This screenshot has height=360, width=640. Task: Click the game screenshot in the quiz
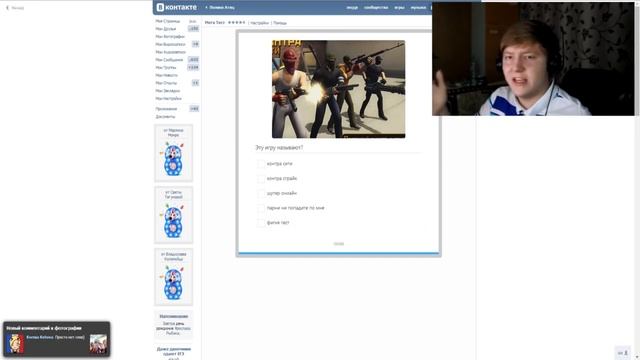[339, 89]
